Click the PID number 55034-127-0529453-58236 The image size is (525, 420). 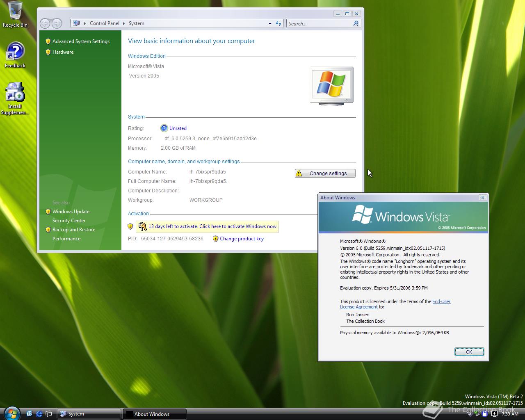click(172, 239)
